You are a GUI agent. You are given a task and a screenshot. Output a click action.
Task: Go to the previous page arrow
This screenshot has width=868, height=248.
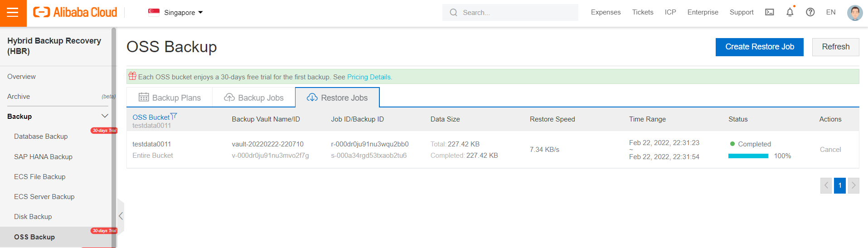pyautogui.click(x=826, y=185)
